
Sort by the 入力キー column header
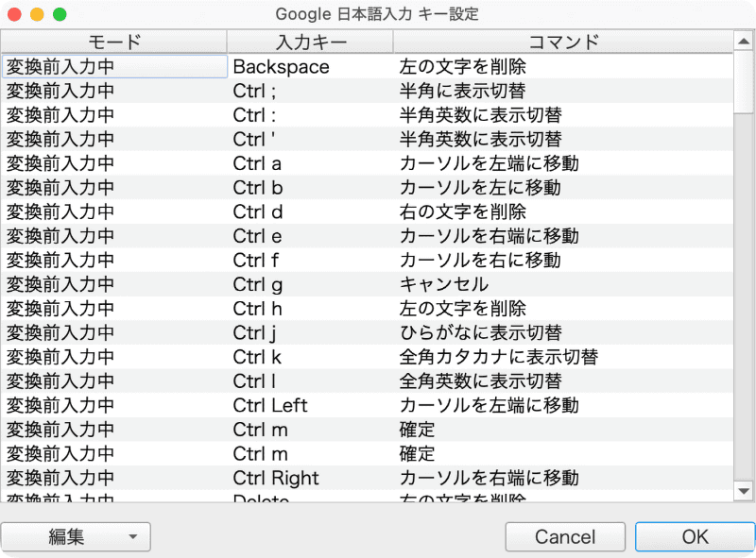(x=310, y=42)
